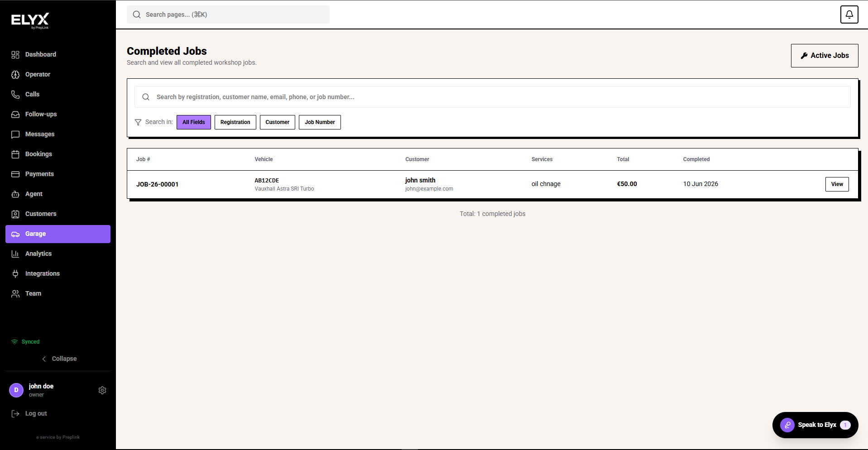Viewport: 868px width, 450px height.
Task: Select Garage in the sidebar
Action: click(58, 234)
